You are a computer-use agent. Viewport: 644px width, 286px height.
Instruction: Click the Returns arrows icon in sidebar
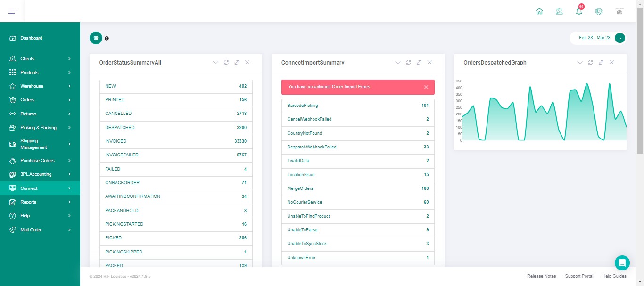13,114
